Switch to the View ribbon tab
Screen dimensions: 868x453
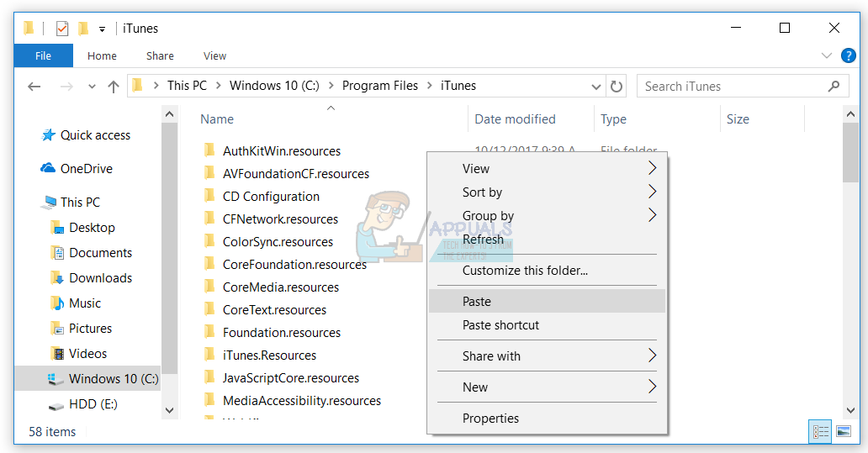[x=214, y=55]
